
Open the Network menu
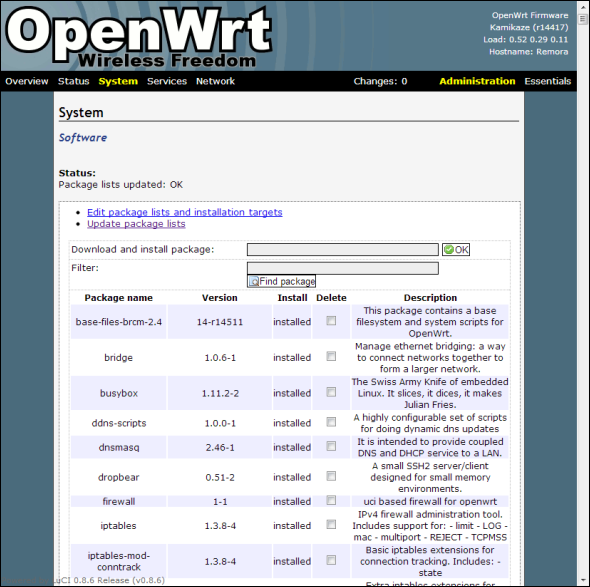pos(215,81)
